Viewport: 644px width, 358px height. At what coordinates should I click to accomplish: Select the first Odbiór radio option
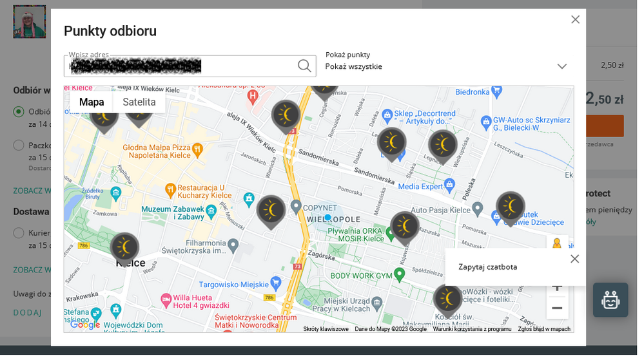(x=19, y=112)
